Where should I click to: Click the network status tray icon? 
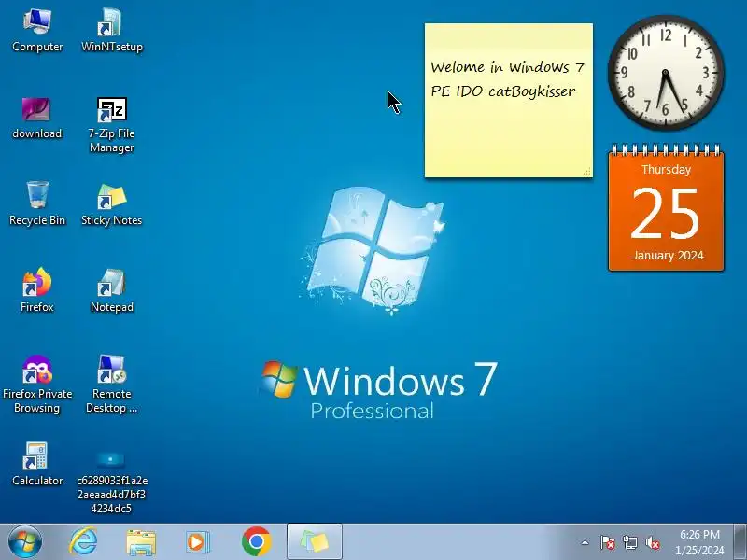coord(629,542)
